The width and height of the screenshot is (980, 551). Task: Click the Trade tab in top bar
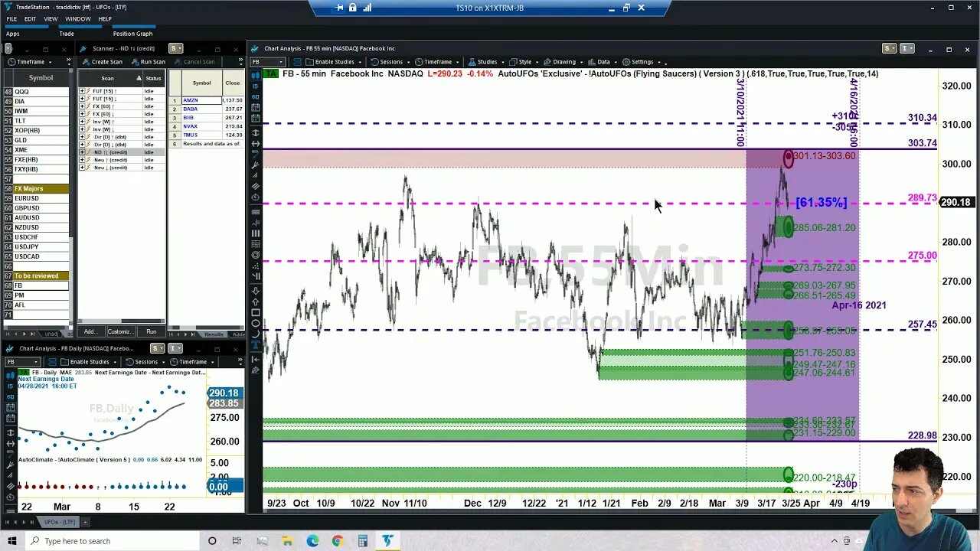coord(67,34)
